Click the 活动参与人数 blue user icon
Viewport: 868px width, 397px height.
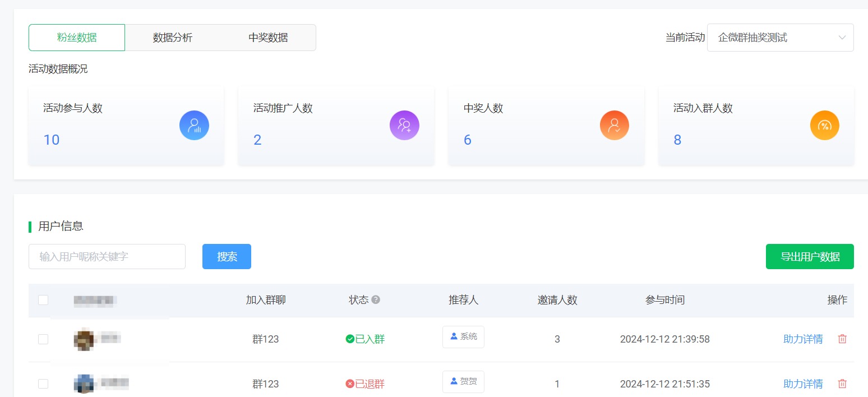pyautogui.click(x=194, y=125)
